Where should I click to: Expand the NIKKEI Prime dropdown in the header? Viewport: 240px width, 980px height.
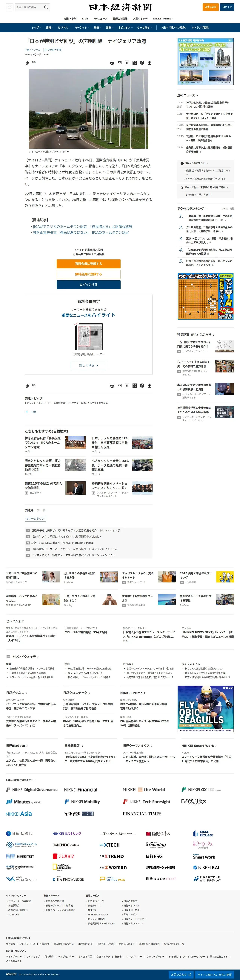[x=164, y=19]
